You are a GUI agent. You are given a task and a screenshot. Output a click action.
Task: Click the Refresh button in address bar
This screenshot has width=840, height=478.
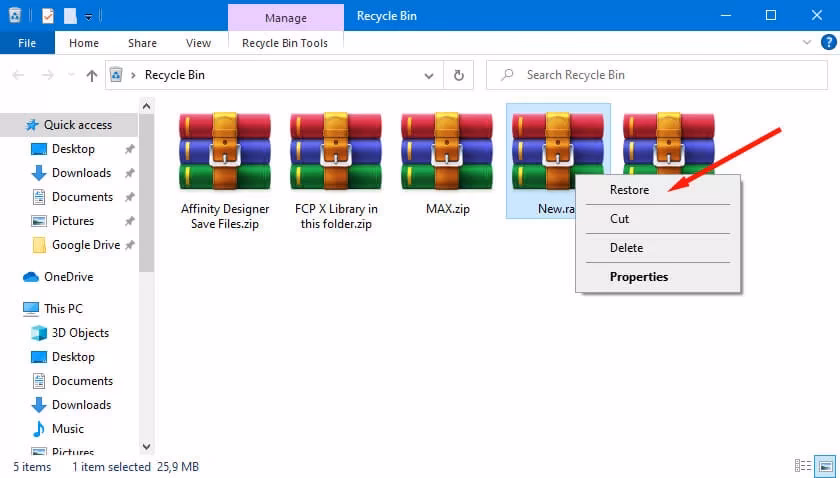[458, 75]
